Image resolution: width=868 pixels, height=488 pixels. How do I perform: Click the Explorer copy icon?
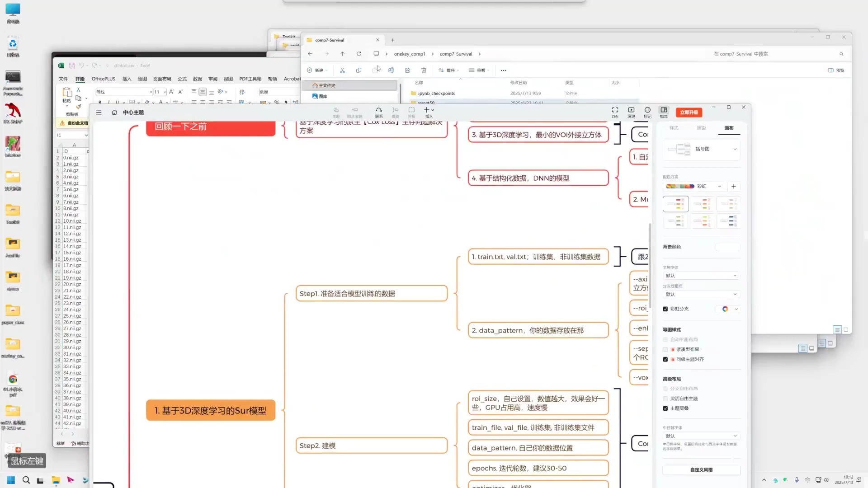coord(359,70)
